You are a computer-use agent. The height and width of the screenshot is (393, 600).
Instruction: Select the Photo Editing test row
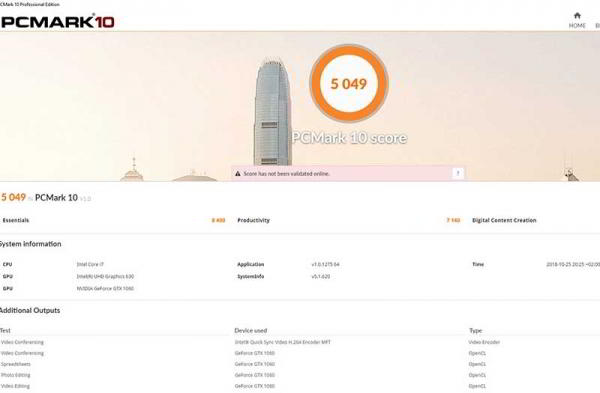pyautogui.click(x=15, y=375)
